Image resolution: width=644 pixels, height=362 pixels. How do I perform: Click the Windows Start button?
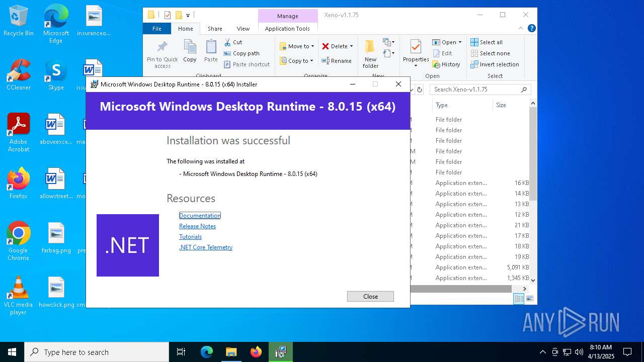tap(12, 352)
